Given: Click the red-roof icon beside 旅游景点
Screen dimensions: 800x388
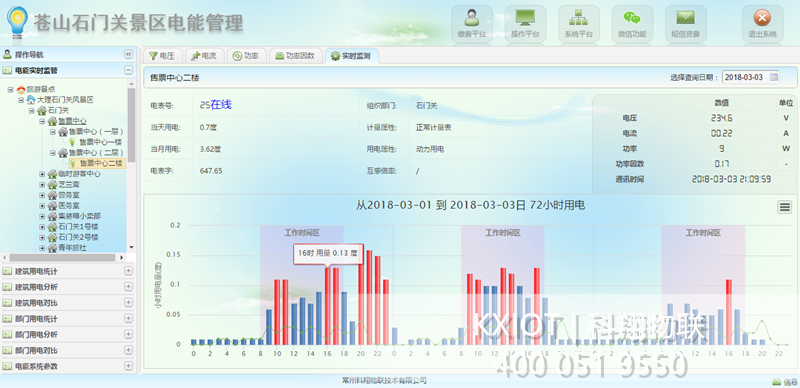Looking at the screenshot, I should pos(21,89).
